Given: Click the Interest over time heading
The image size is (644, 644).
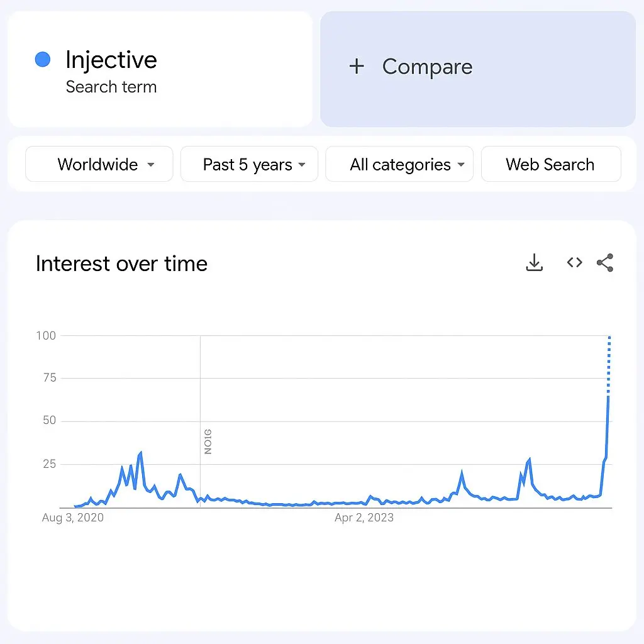Looking at the screenshot, I should (121, 264).
